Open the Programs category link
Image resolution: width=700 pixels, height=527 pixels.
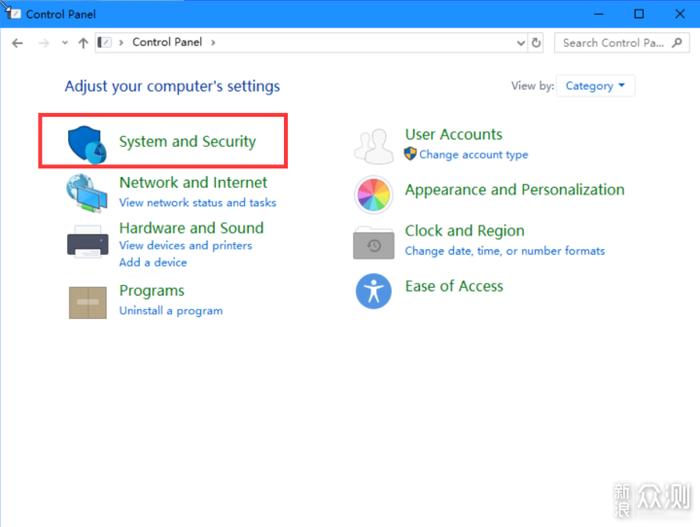pos(152,291)
